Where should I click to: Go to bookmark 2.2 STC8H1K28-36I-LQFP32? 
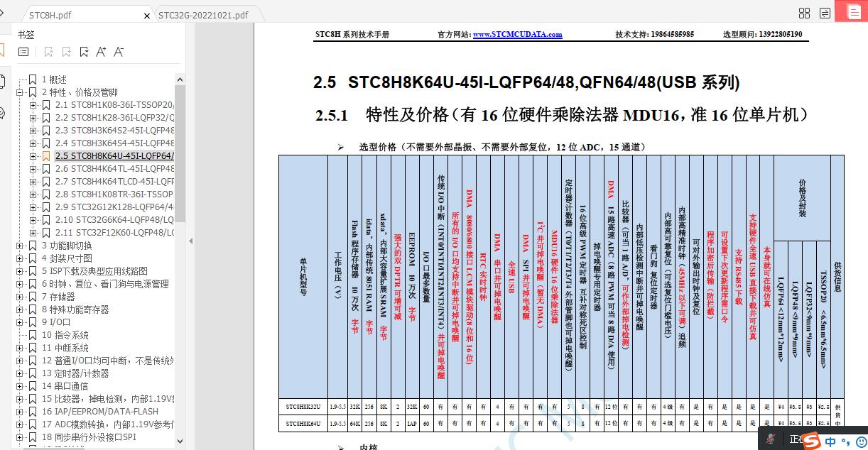click(115, 118)
